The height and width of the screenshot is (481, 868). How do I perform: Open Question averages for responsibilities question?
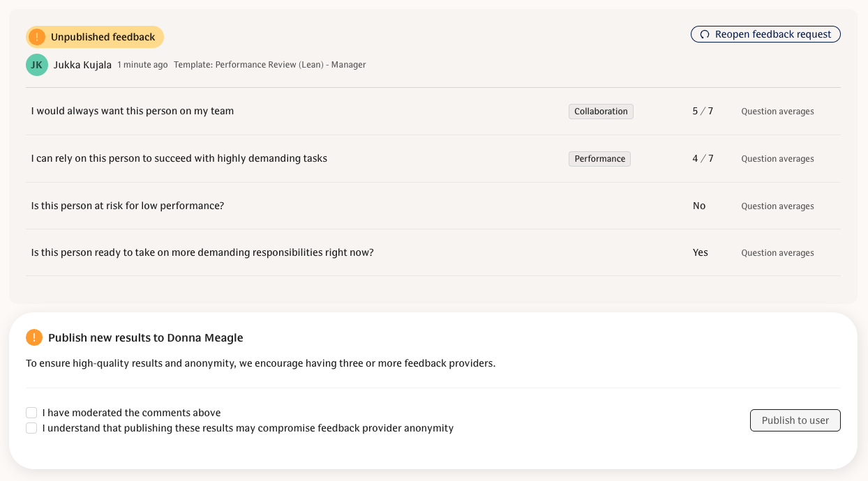777,252
